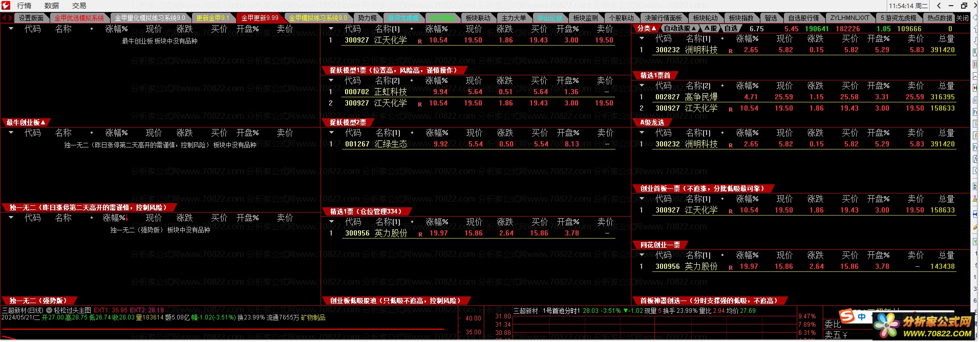Image resolution: width=980 pixels, height=342 pixels.
Task: Click the red application logo icon
Action: pos(6,6)
